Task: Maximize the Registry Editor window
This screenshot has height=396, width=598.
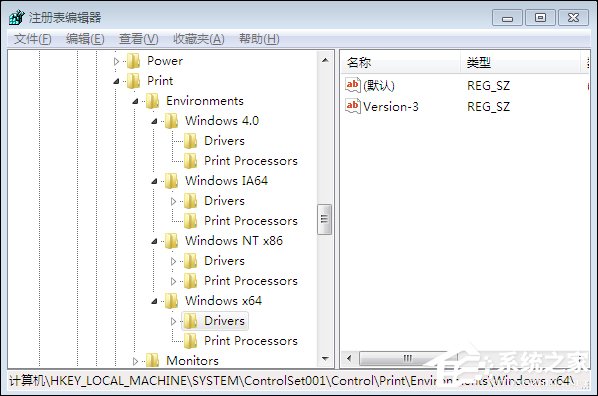Action: (x=540, y=18)
